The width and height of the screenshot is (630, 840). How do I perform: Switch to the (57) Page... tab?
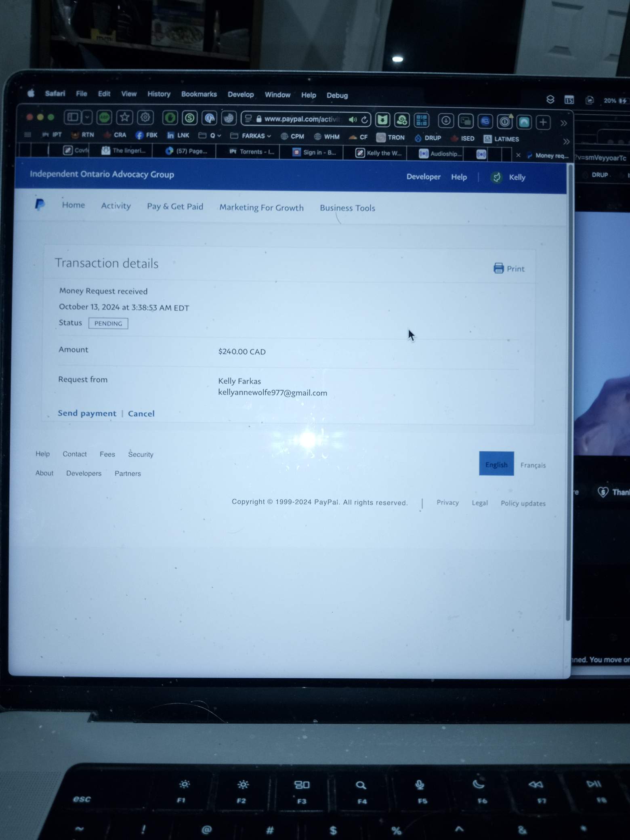pos(187,151)
